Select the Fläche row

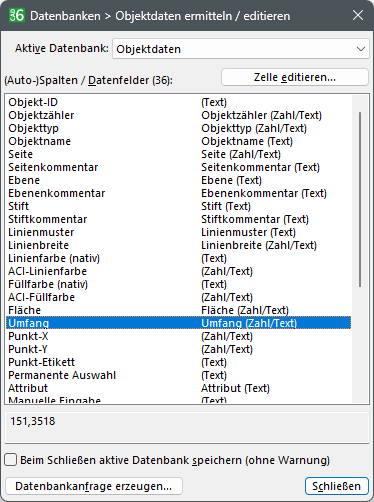pos(178,310)
